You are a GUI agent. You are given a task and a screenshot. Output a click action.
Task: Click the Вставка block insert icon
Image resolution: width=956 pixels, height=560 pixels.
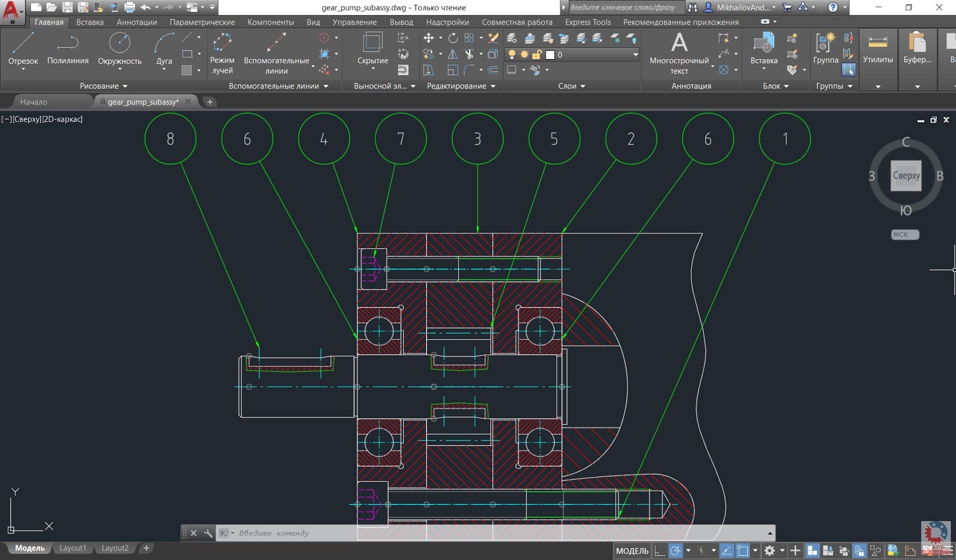[x=764, y=49]
